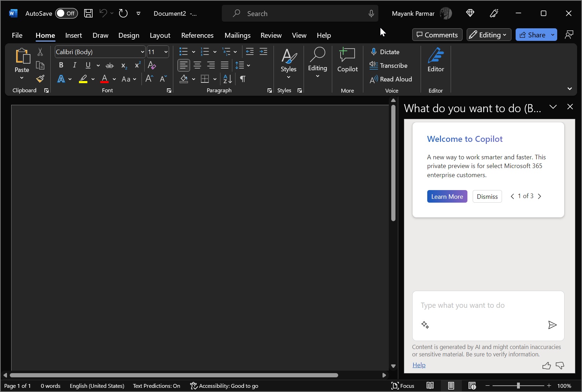This screenshot has height=392, width=582.
Task: Open the line spacing dropdown
Action: coord(248,65)
